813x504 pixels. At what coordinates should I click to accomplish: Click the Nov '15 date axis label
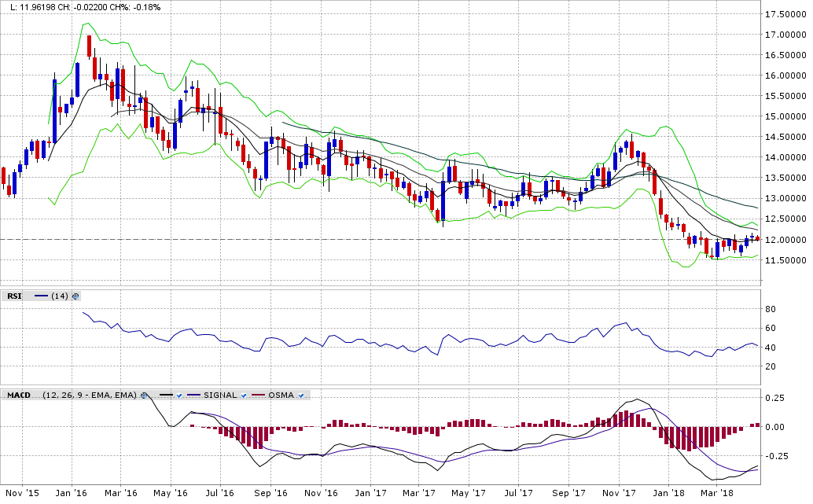(x=21, y=493)
